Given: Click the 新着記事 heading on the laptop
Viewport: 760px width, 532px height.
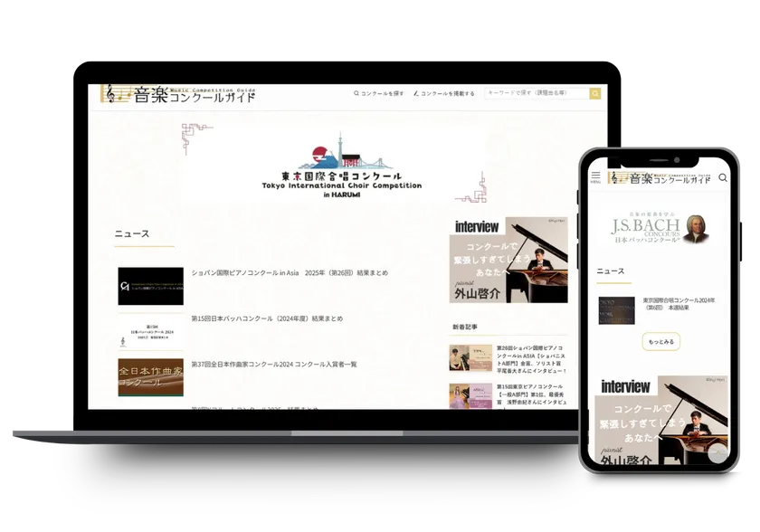Looking at the screenshot, I should [x=465, y=327].
